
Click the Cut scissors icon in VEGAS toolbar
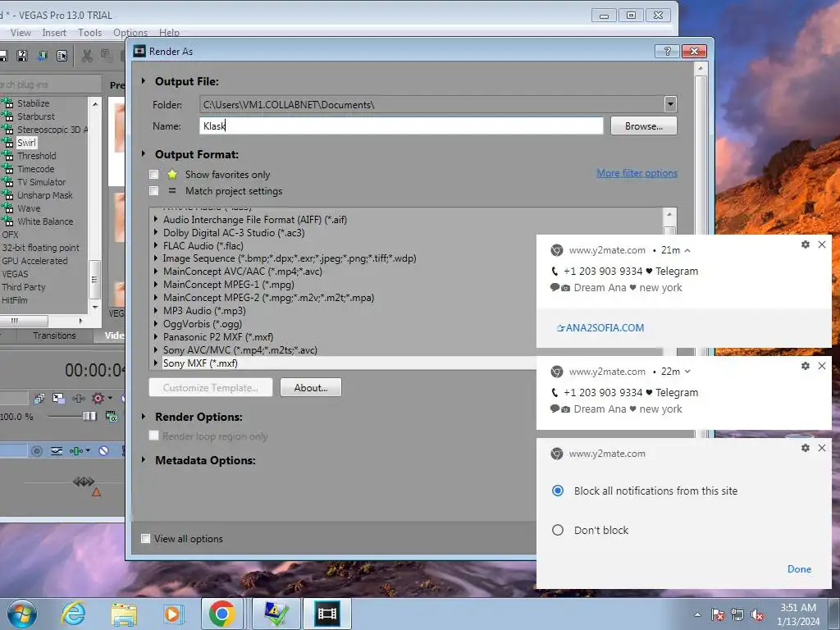pos(87,55)
